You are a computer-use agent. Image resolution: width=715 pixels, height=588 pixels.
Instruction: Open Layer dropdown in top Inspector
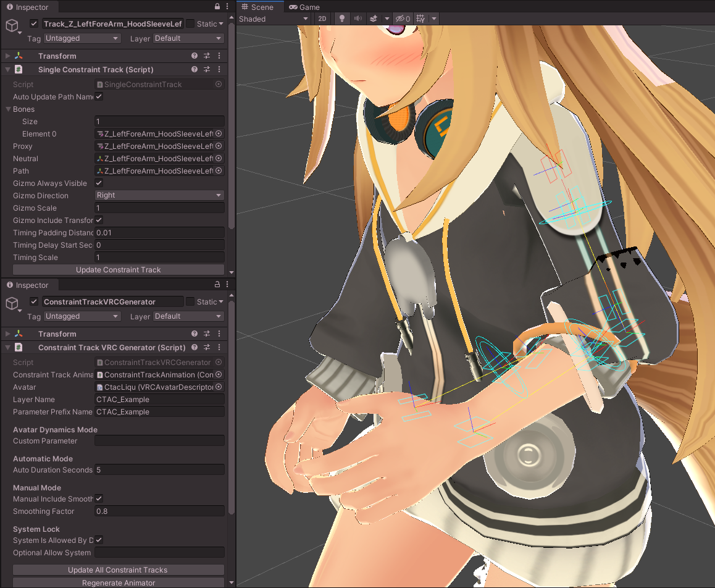click(x=189, y=38)
